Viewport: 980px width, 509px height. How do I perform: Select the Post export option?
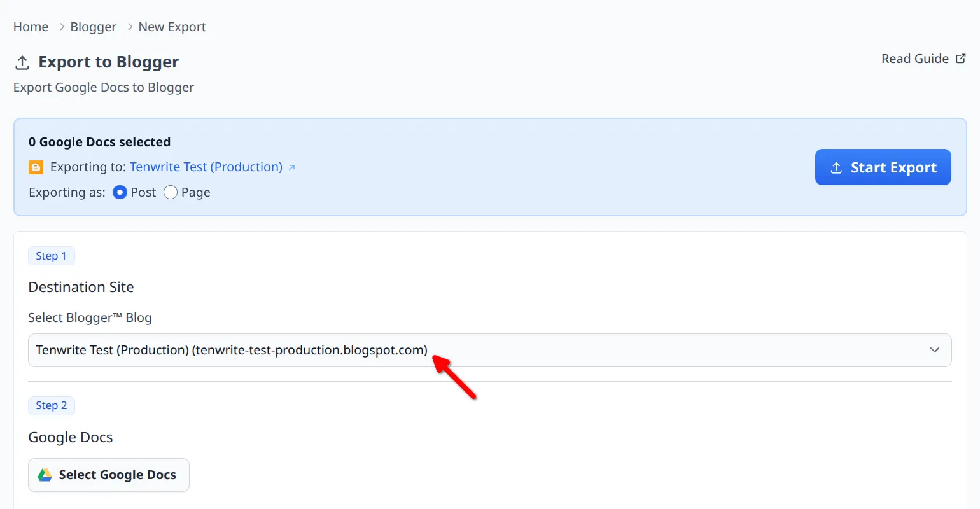tap(120, 192)
